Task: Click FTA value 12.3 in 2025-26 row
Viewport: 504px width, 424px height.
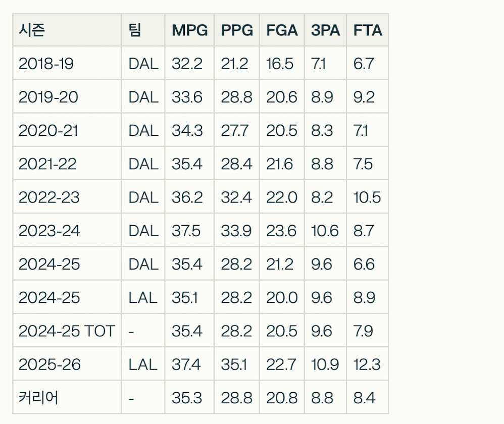Action: pyautogui.click(x=367, y=364)
